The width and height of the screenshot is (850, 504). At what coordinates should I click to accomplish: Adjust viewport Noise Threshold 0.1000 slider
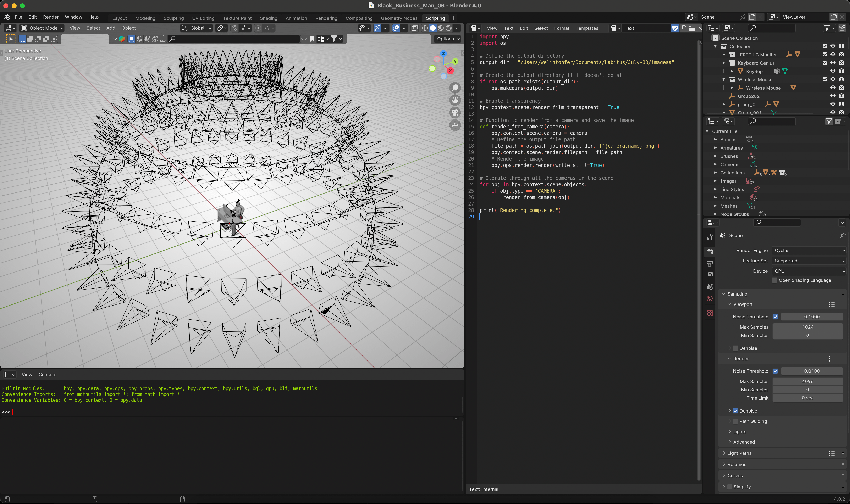[x=812, y=317]
